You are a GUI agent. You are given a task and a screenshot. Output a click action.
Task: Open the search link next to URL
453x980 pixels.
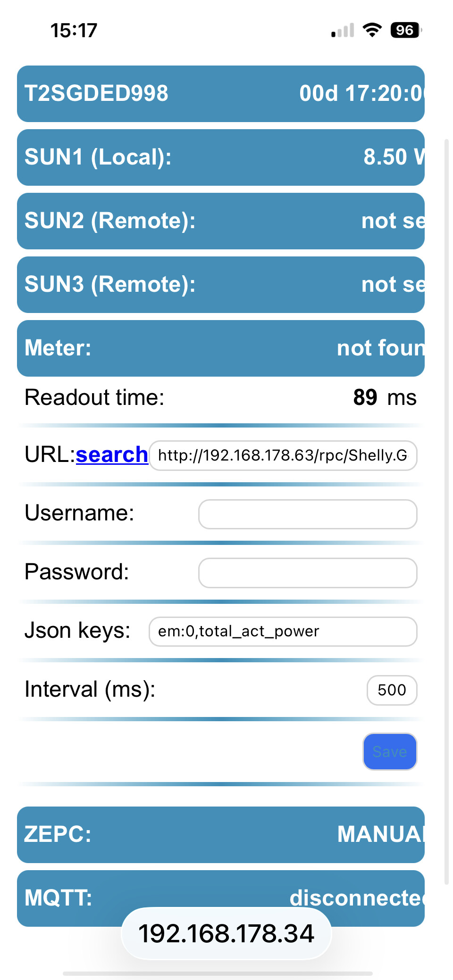pos(112,455)
